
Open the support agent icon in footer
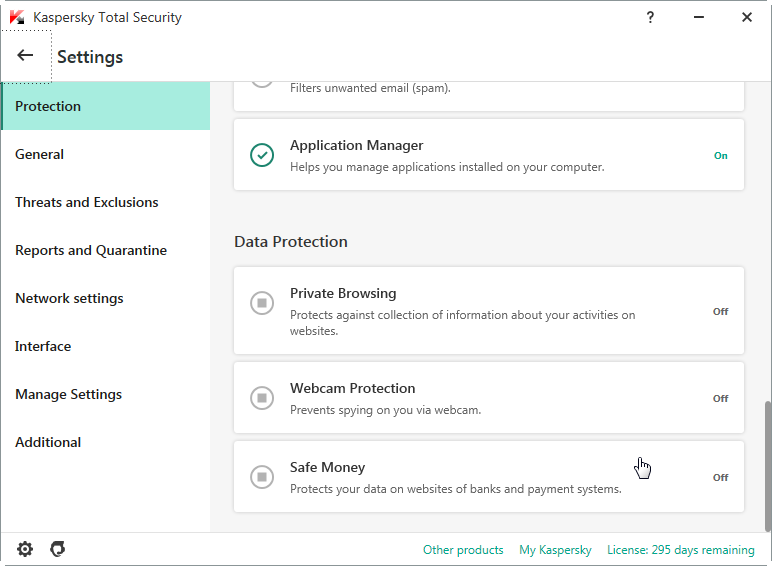pyautogui.click(x=58, y=549)
